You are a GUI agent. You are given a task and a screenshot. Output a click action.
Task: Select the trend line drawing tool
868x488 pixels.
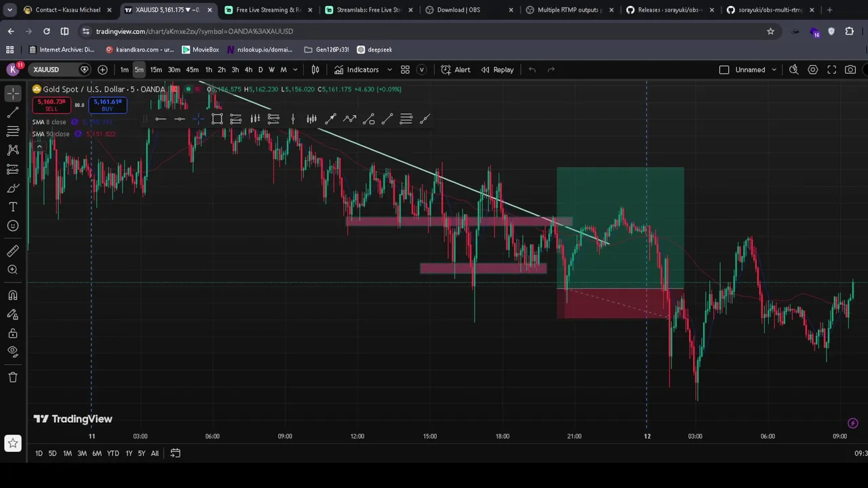[x=13, y=113]
